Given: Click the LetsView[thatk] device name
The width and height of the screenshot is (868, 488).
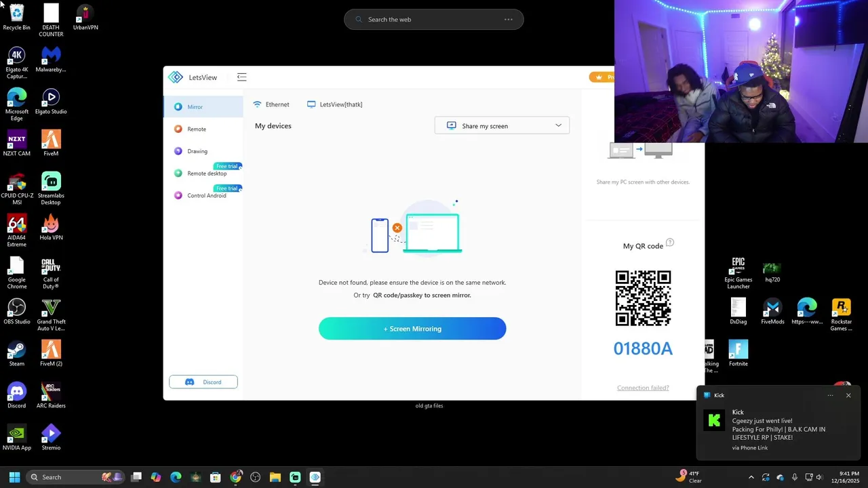Looking at the screenshot, I should (x=335, y=104).
